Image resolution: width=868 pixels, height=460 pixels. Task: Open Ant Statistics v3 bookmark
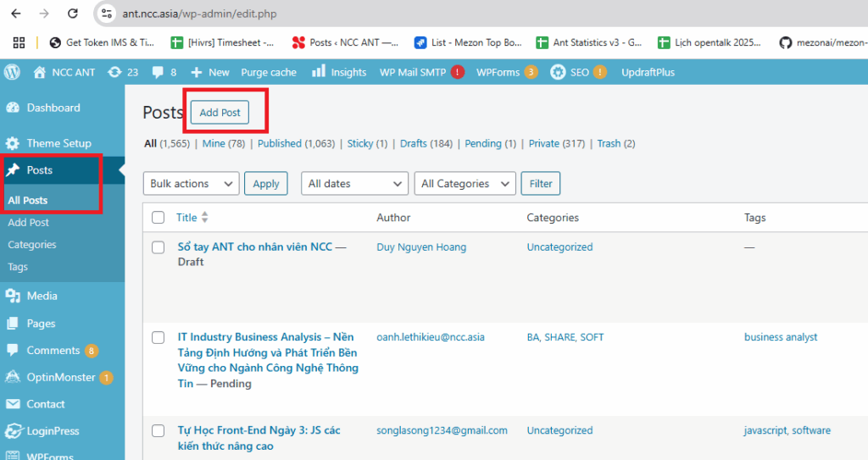589,42
